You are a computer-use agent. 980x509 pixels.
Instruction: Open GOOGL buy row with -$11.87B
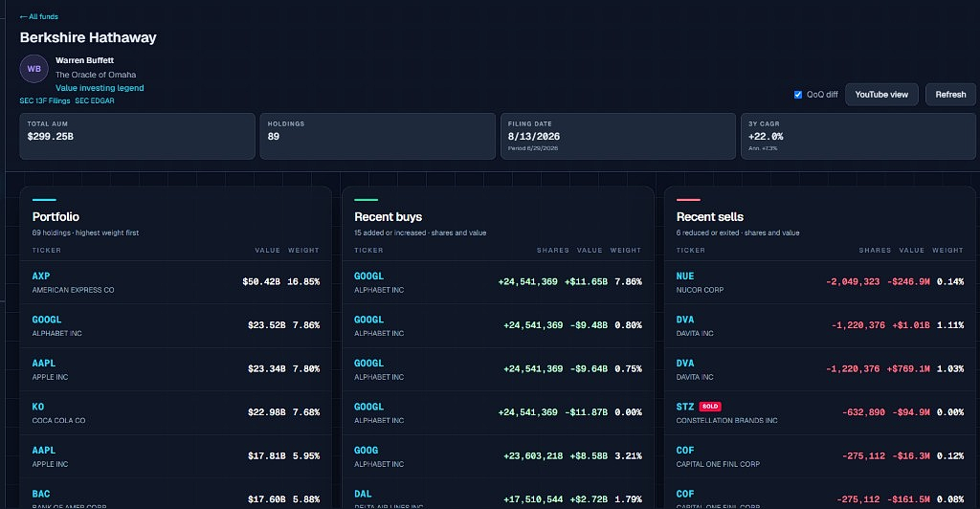click(x=498, y=412)
